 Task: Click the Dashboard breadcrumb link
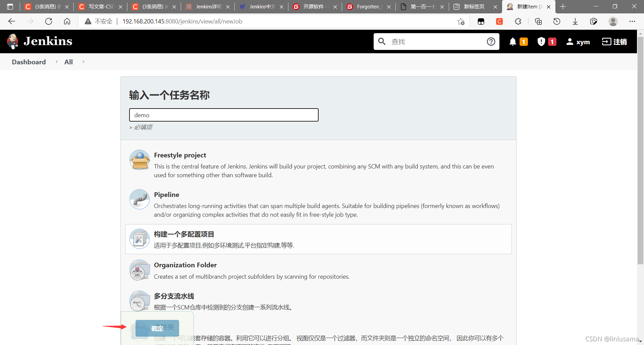tap(29, 62)
